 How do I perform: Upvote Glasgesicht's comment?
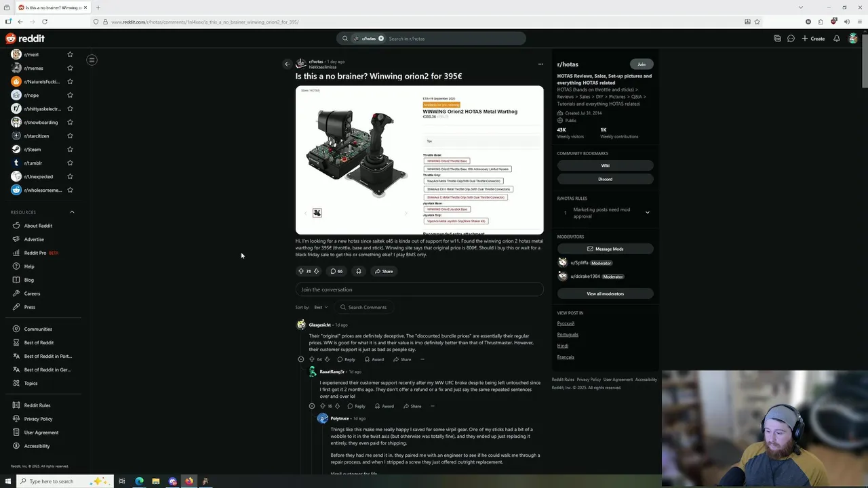pos(312,359)
